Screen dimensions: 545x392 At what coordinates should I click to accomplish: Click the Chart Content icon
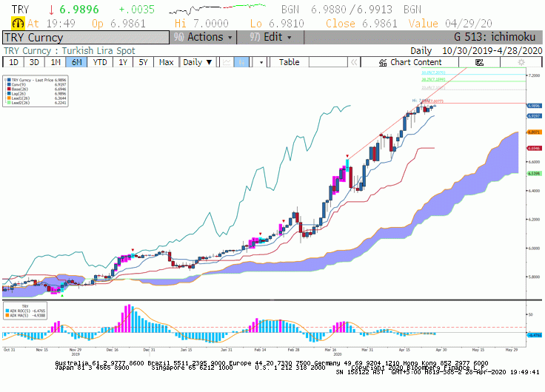[383, 62]
